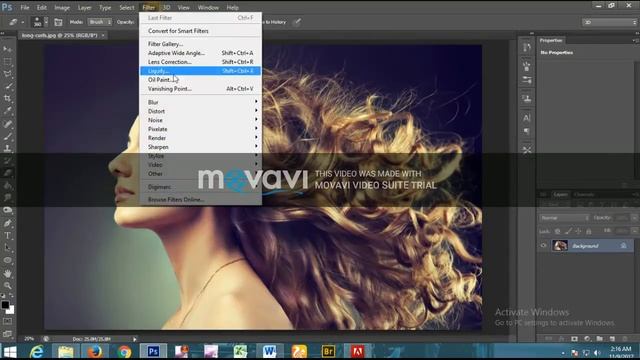Toggle lock all

point(589,231)
